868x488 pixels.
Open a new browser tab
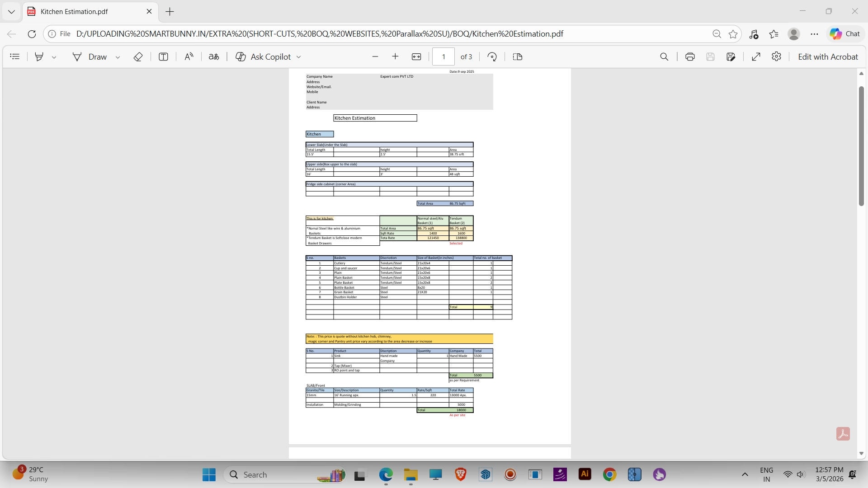(170, 12)
